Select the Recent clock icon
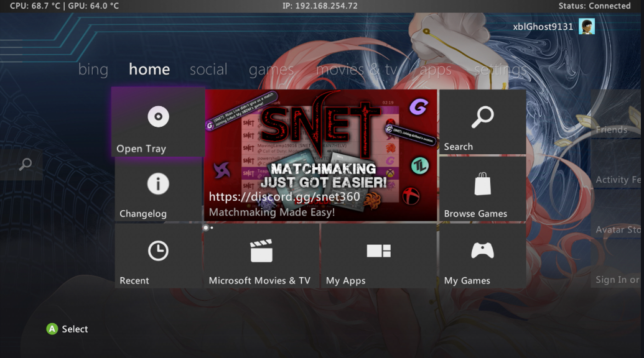Screen dimensions: 644x358 [158, 250]
